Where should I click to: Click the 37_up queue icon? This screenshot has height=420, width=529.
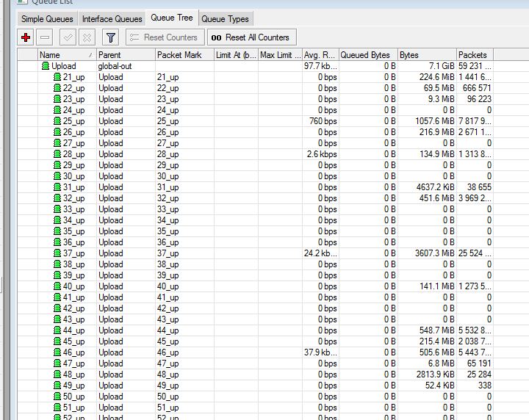coord(57,253)
